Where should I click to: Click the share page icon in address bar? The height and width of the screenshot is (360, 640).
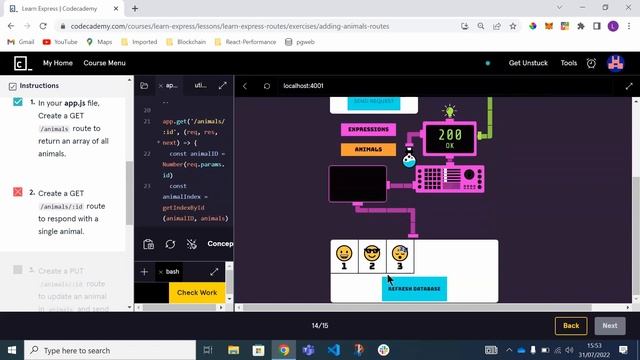[x=497, y=26]
